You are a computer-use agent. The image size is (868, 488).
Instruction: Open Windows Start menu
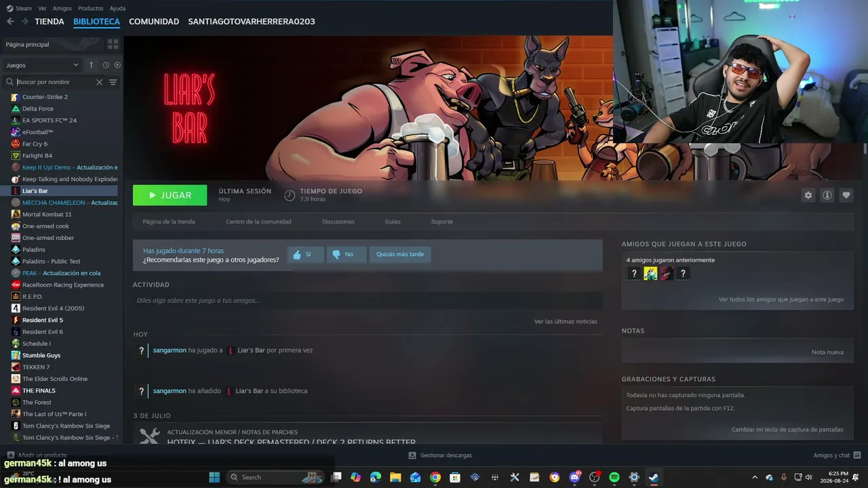click(214, 477)
